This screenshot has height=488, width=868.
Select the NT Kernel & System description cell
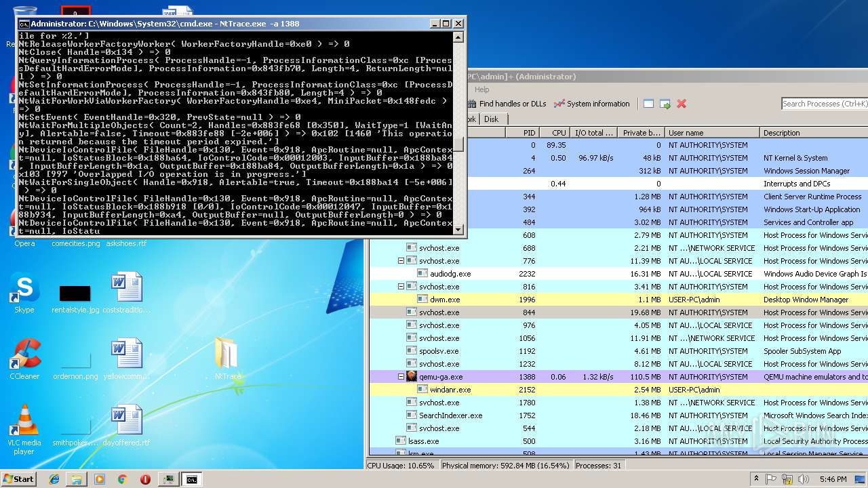[x=795, y=158]
